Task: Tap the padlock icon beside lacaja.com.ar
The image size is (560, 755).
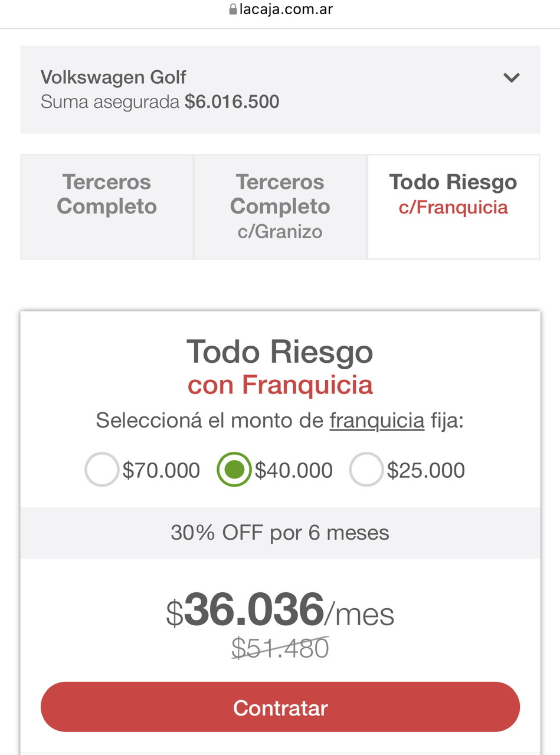Action: (x=232, y=9)
